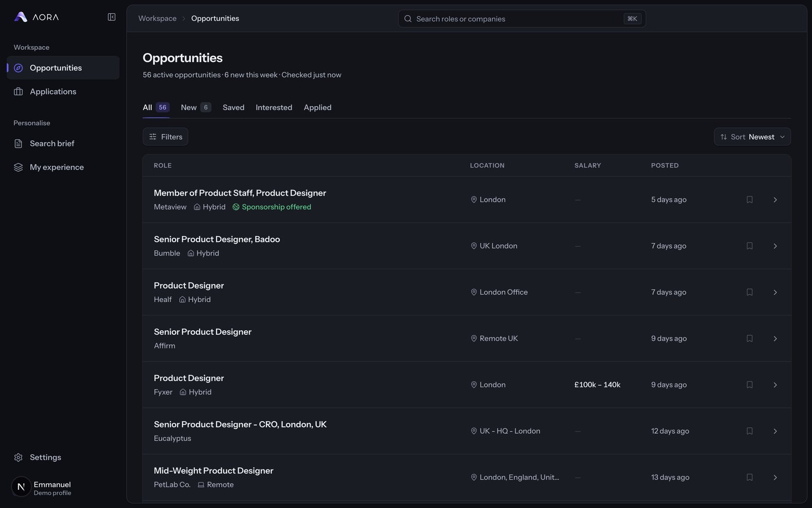
Task: Open Healf role details chevron
Action: (x=775, y=292)
